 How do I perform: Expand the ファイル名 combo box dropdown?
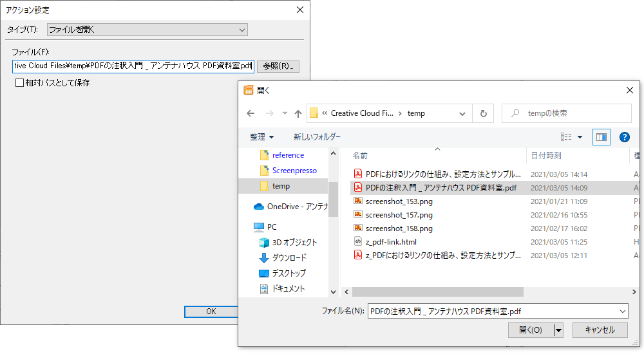[x=621, y=311]
